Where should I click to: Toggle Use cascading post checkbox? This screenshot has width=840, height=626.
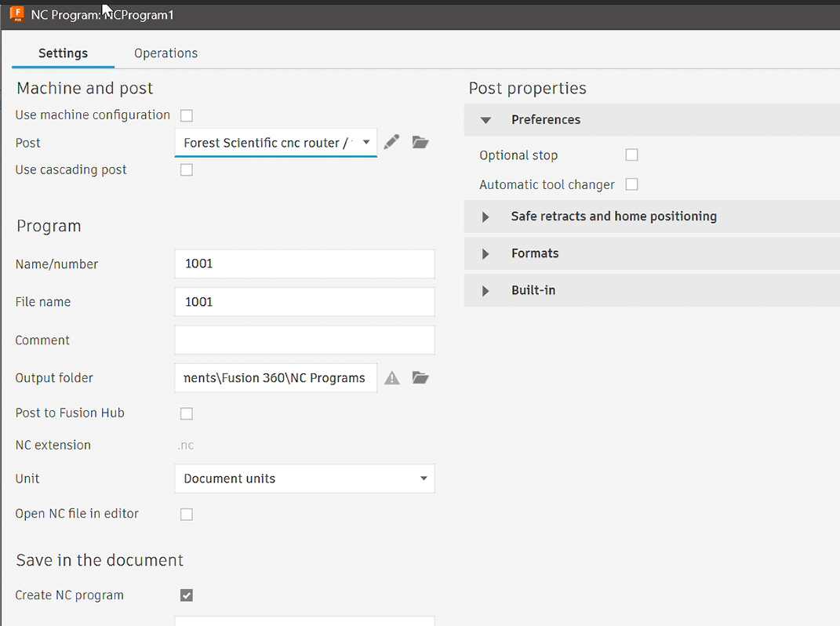pyautogui.click(x=187, y=169)
